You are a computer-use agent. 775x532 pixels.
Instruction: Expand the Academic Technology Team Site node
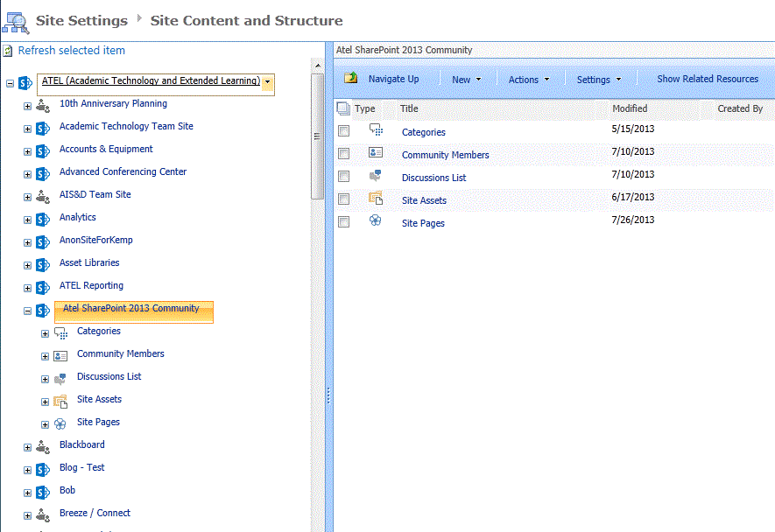28,129
